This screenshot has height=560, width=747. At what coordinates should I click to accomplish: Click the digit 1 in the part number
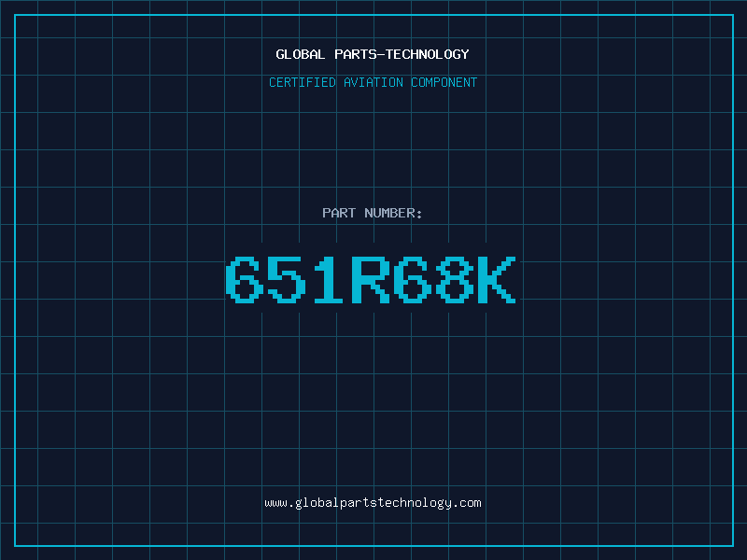tap(329, 281)
